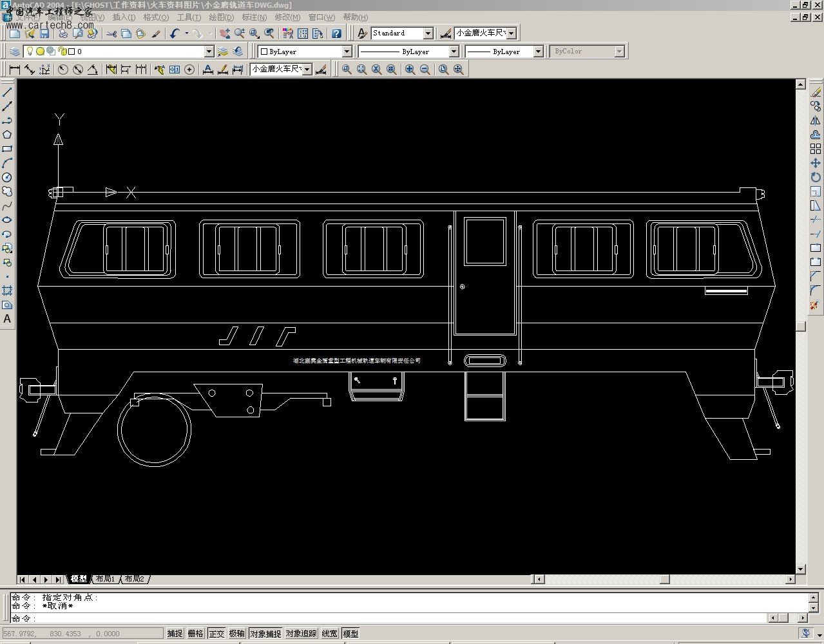Open the Layer Properties Manager
824x644 pixels.
coord(15,52)
